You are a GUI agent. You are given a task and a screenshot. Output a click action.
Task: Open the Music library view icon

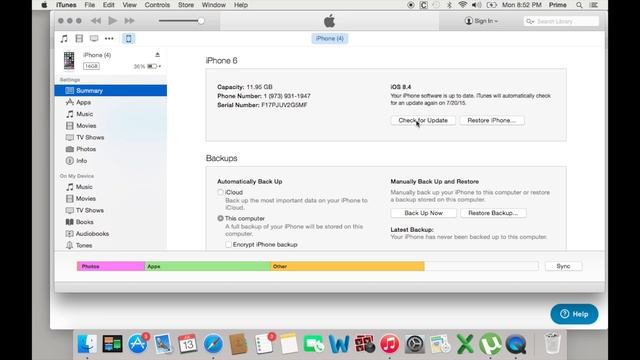[64, 38]
